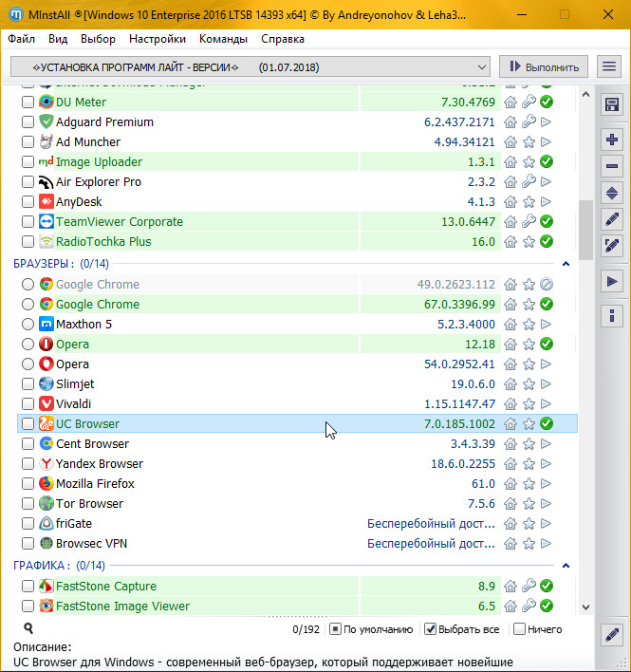Click the scrollbar up arrow
Image resolution: width=631 pixels, height=672 pixels.
click(x=586, y=94)
